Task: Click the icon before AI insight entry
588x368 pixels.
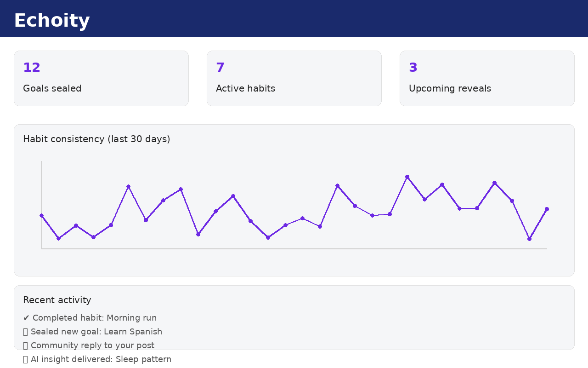Action: click(x=25, y=359)
